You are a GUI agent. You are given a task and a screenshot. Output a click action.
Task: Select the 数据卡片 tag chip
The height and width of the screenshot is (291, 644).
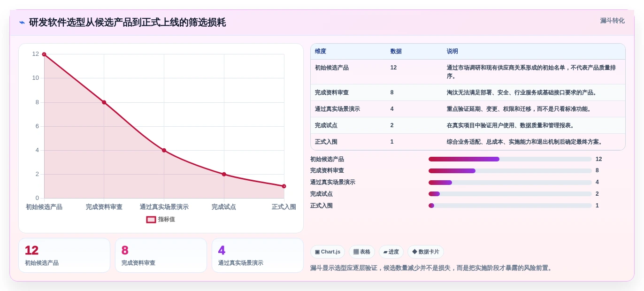coord(426,252)
